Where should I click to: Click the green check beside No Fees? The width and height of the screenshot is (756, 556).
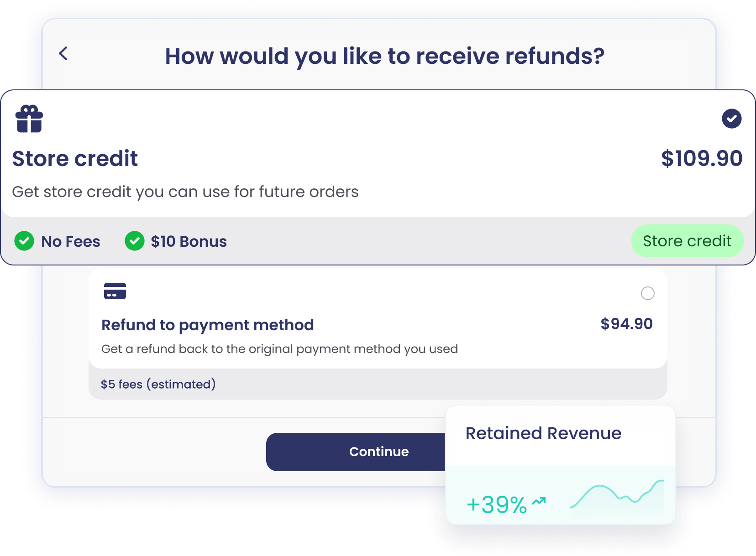click(x=24, y=241)
